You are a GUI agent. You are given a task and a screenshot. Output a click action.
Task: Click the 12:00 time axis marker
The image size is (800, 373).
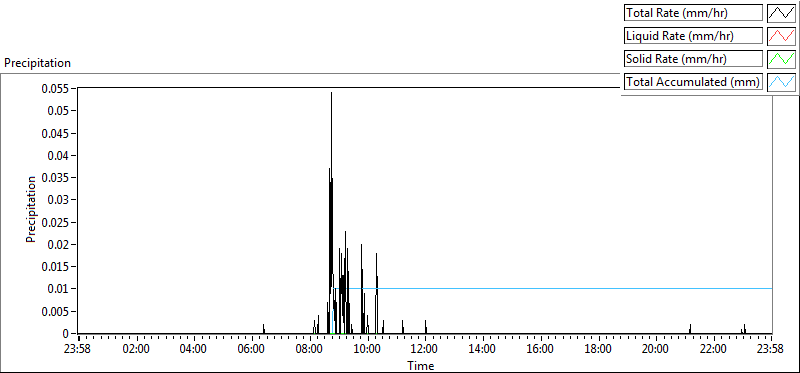click(425, 350)
